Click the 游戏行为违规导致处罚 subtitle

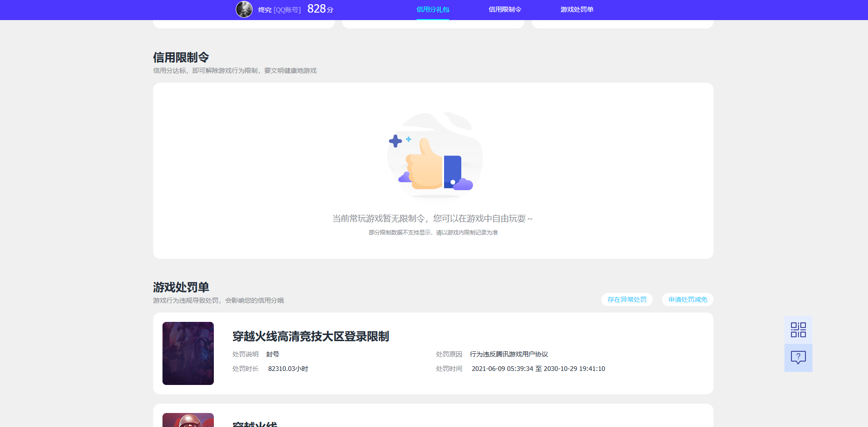pyautogui.click(x=219, y=300)
